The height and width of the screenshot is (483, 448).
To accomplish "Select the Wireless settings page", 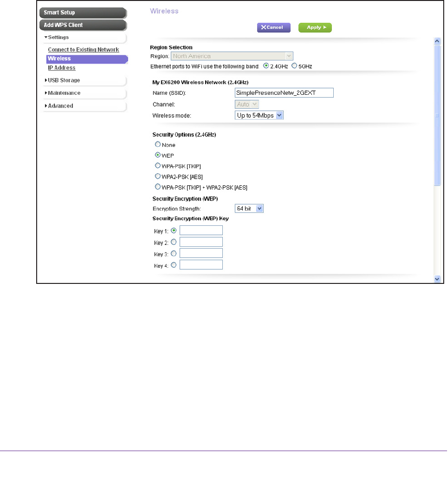I will (87, 59).
